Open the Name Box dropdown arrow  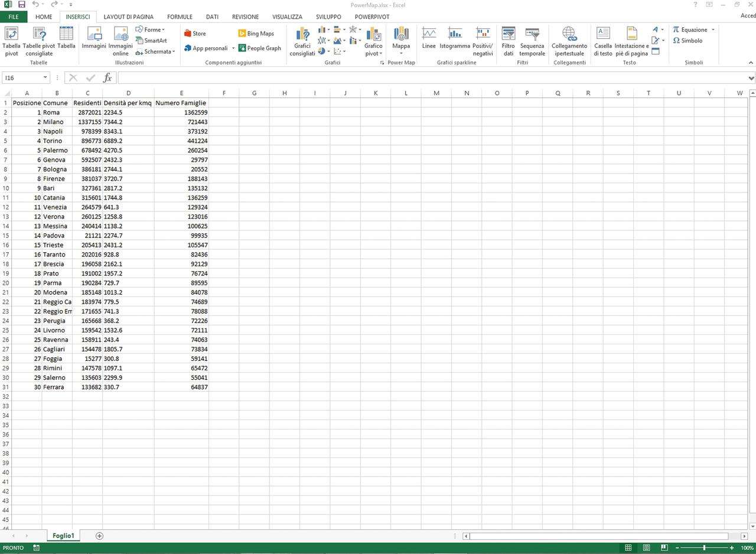45,78
